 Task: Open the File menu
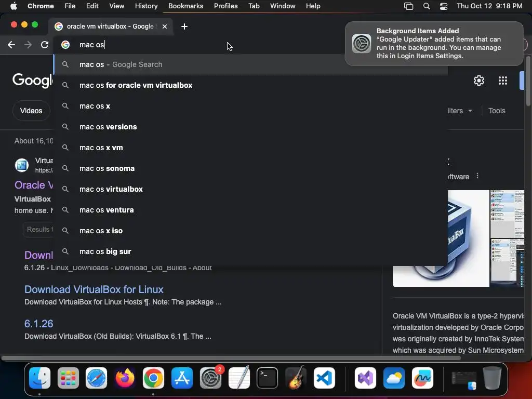[70, 6]
